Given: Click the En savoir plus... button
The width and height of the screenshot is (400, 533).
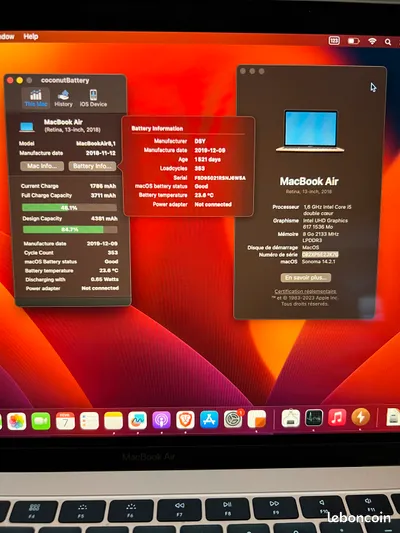Looking at the screenshot, I should (x=306, y=277).
